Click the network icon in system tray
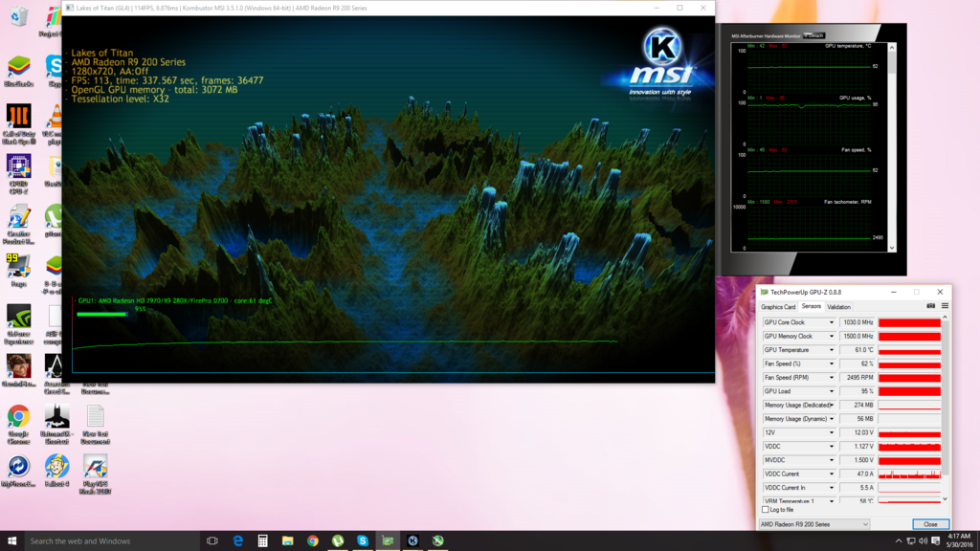Image resolution: width=980 pixels, height=551 pixels. pos(911,541)
